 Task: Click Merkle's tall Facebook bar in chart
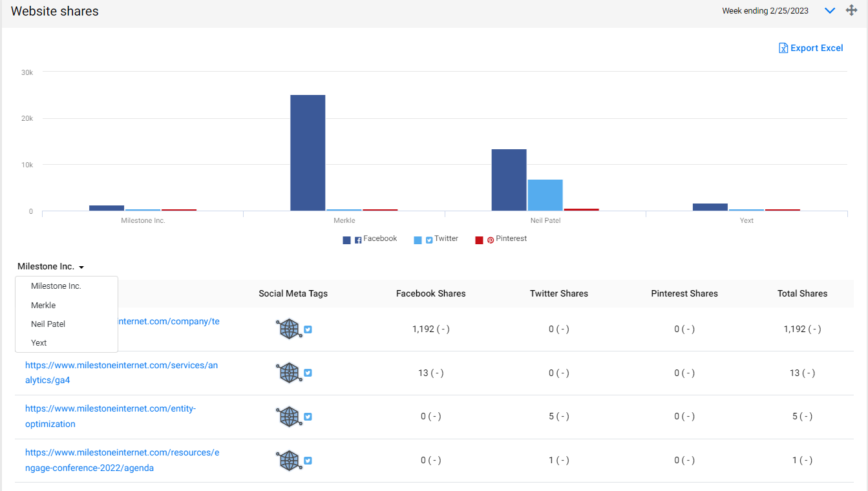(x=308, y=153)
